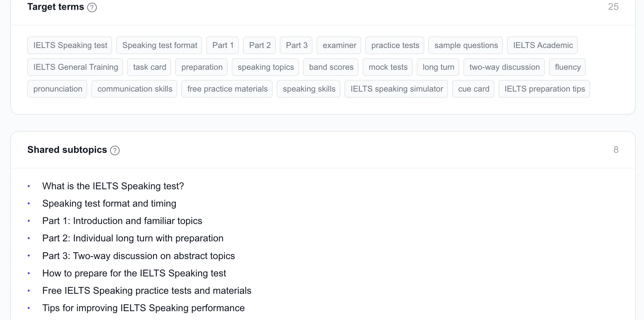
Task: Select the 'two-way discussion' term chip
Action: click(504, 67)
